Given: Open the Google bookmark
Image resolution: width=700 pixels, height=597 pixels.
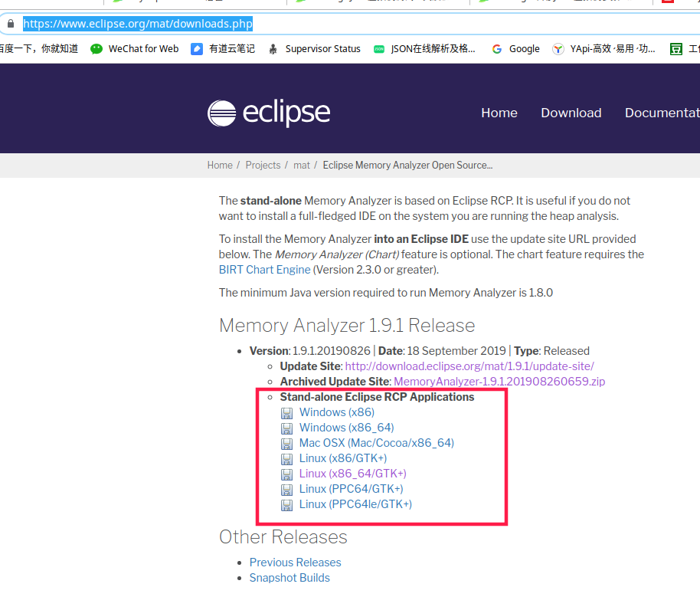Looking at the screenshot, I should [515, 49].
